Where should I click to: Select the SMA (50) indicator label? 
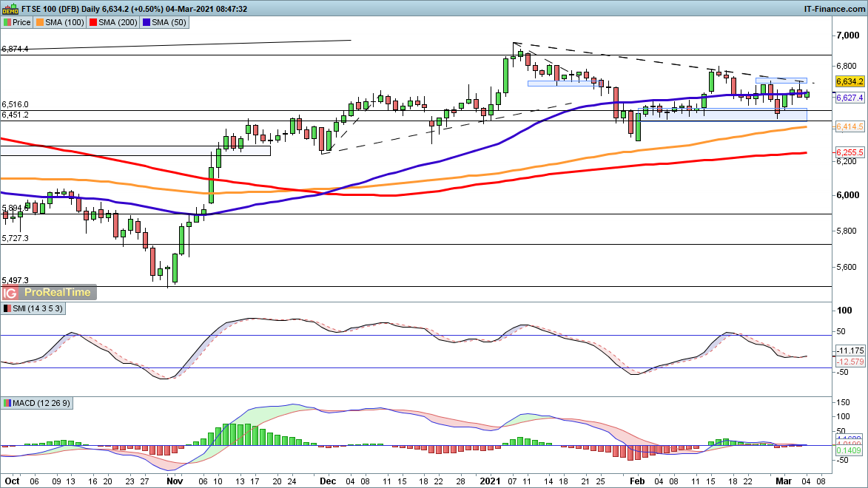coord(168,23)
